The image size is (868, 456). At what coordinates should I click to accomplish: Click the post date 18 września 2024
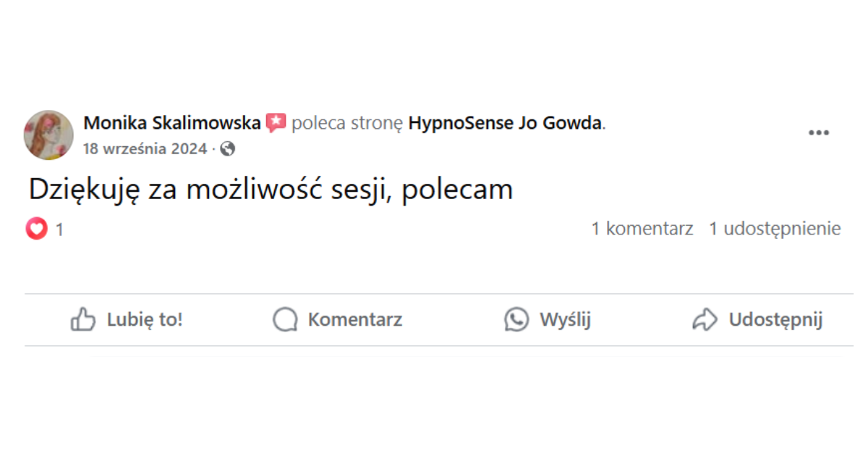[x=145, y=149]
